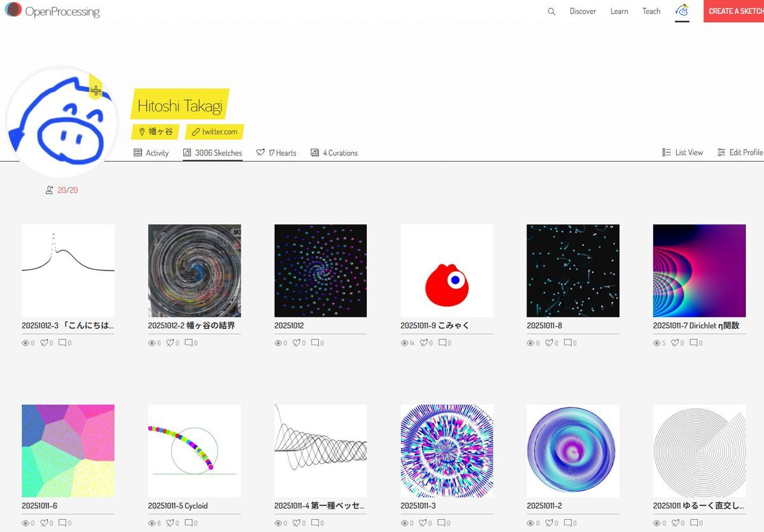The image size is (764, 532).
Task: Click the heart icon under 幡ヶ谷の結界
Action: coord(171,343)
